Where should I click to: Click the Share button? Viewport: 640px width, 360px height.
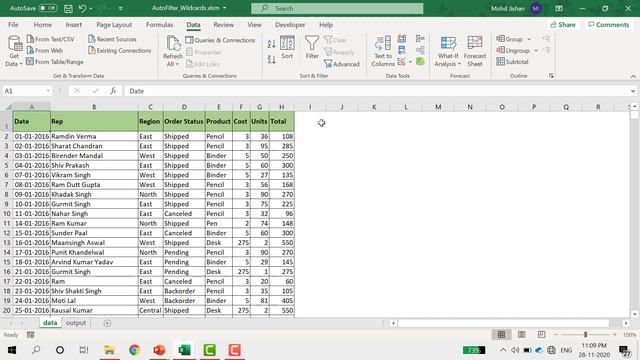coord(562,24)
